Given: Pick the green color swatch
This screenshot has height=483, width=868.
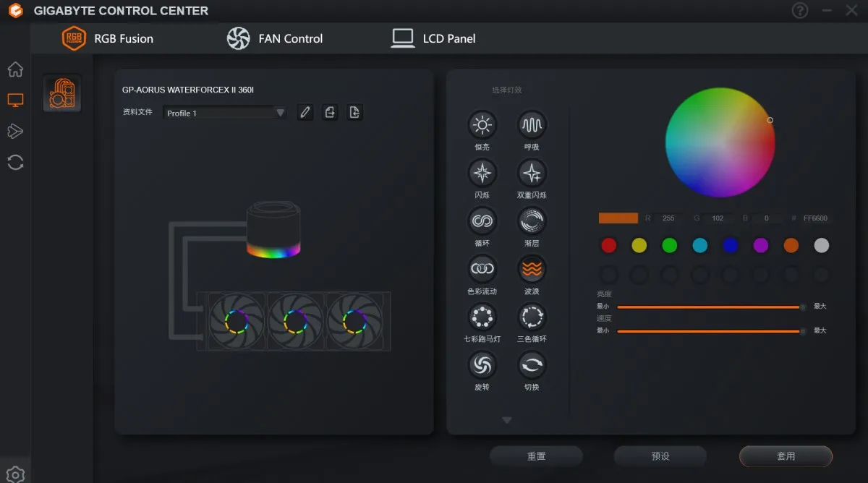Looking at the screenshot, I should [x=669, y=246].
